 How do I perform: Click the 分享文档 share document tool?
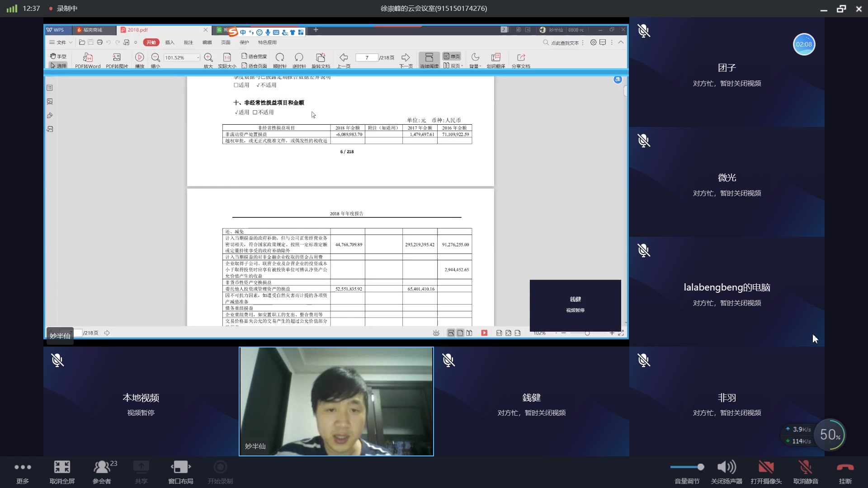point(521,61)
